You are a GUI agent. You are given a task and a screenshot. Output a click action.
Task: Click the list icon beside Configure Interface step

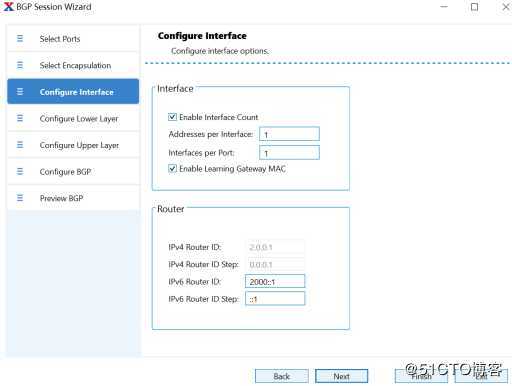pyautogui.click(x=20, y=92)
